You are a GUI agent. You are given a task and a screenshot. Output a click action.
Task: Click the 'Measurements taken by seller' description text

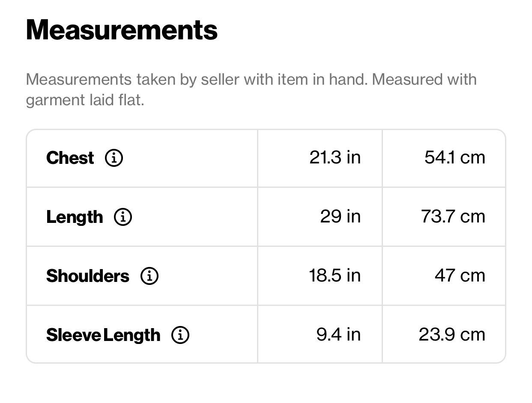point(251,80)
